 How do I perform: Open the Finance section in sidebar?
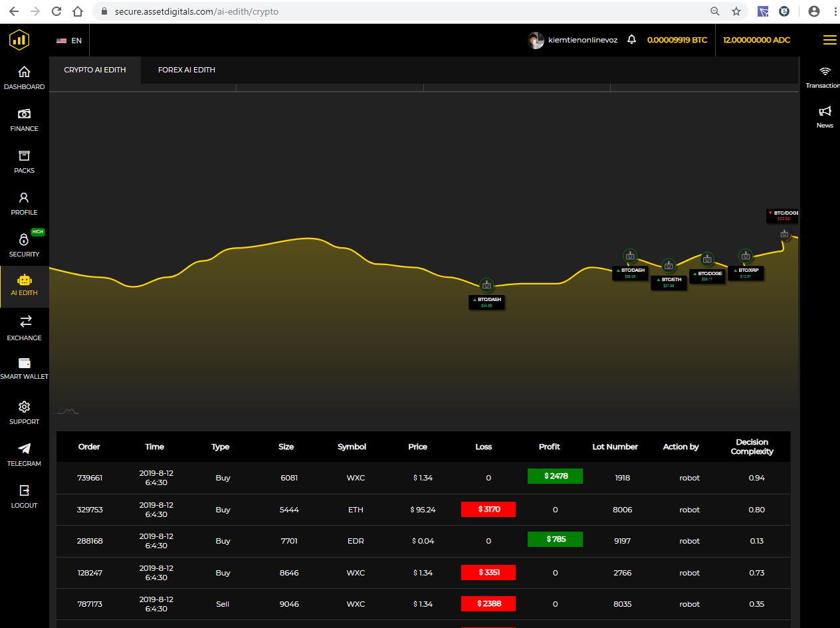24,114
